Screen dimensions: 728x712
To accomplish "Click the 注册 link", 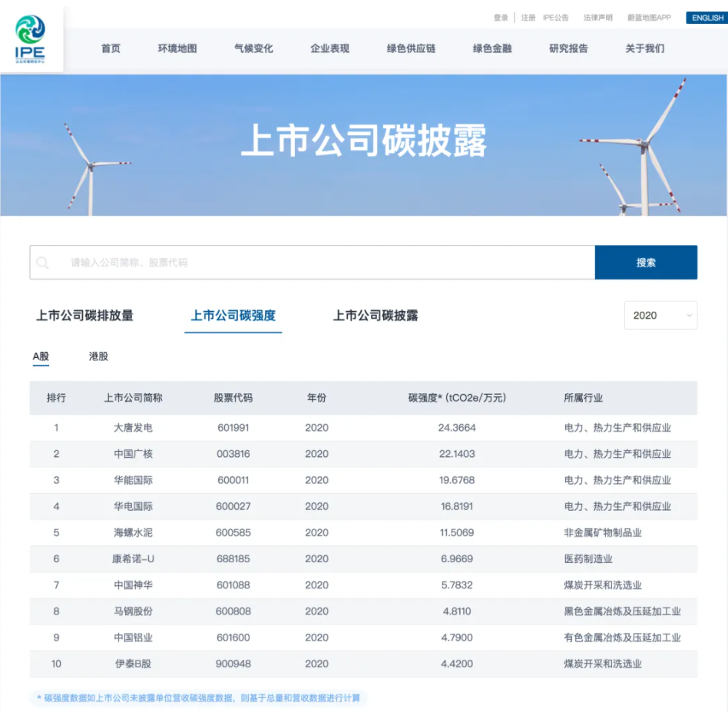I will (x=528, y=18).
